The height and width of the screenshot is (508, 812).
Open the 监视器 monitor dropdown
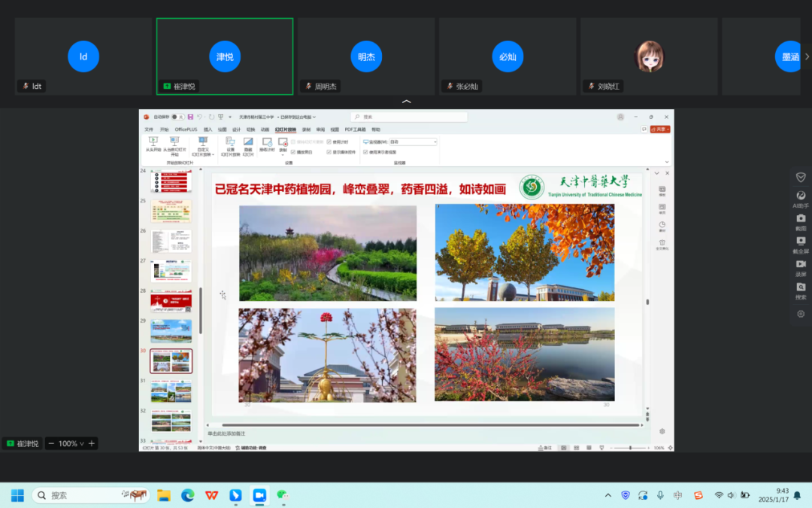pyautogui.click(x=412, y=141)
